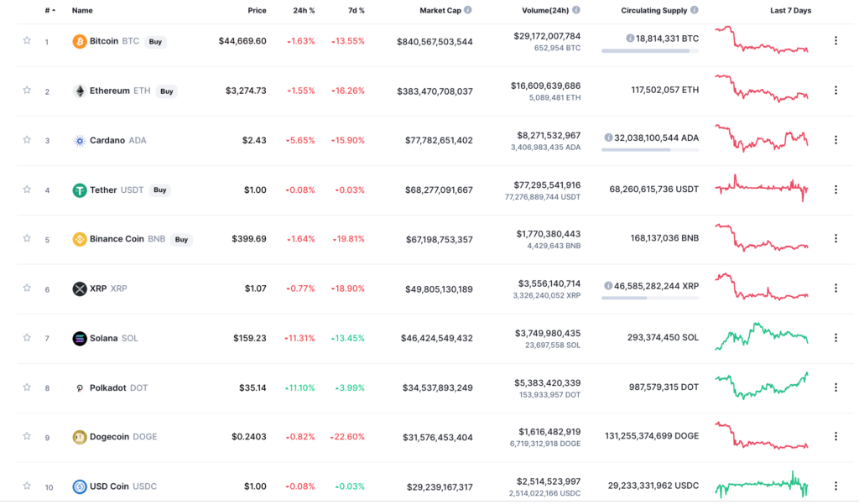Screen dimensions: 859x504
Task: Sort by Market Cap column header
Action: coord(440,10)
